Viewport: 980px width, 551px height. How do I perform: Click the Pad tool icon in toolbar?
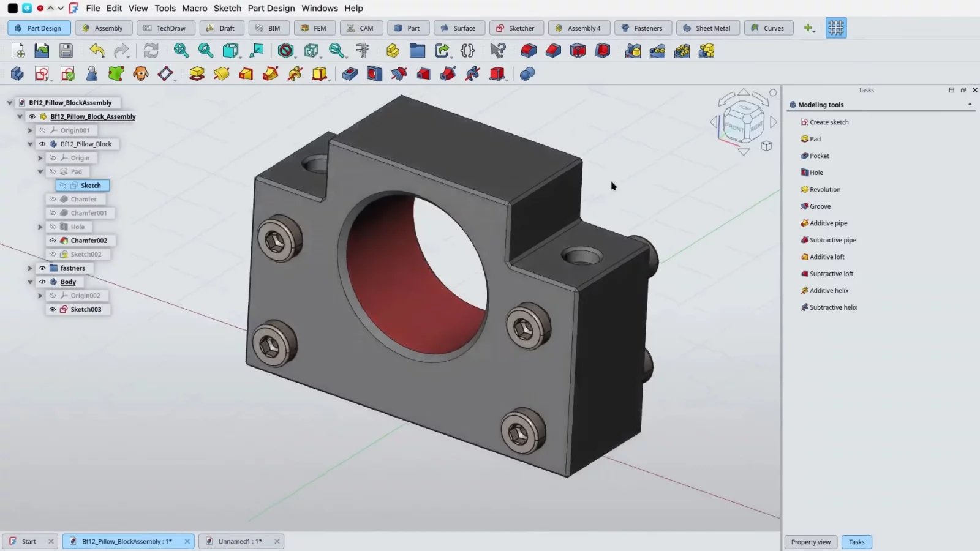197,74
